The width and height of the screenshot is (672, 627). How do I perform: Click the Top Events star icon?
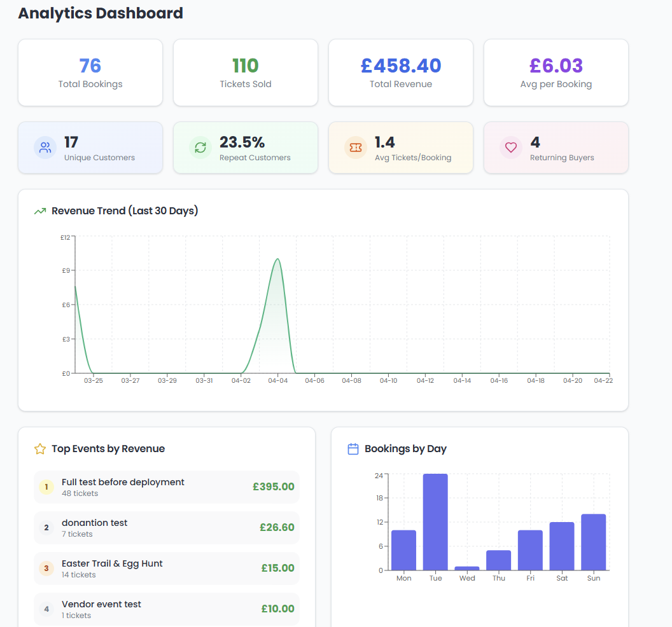click(40, 449)
